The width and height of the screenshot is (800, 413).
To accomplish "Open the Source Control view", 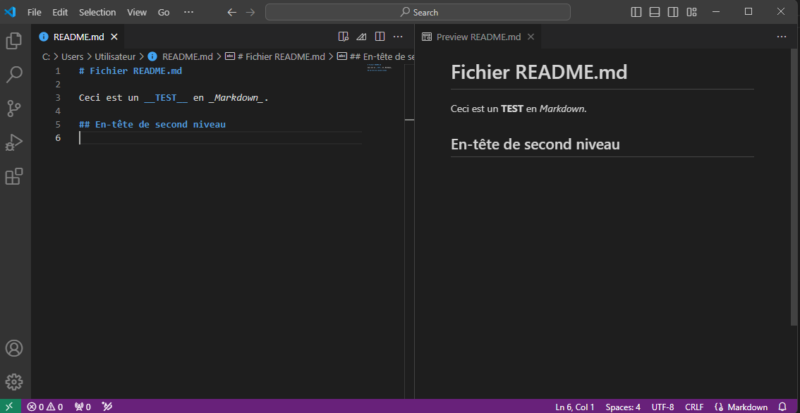I will coord(14,109).
